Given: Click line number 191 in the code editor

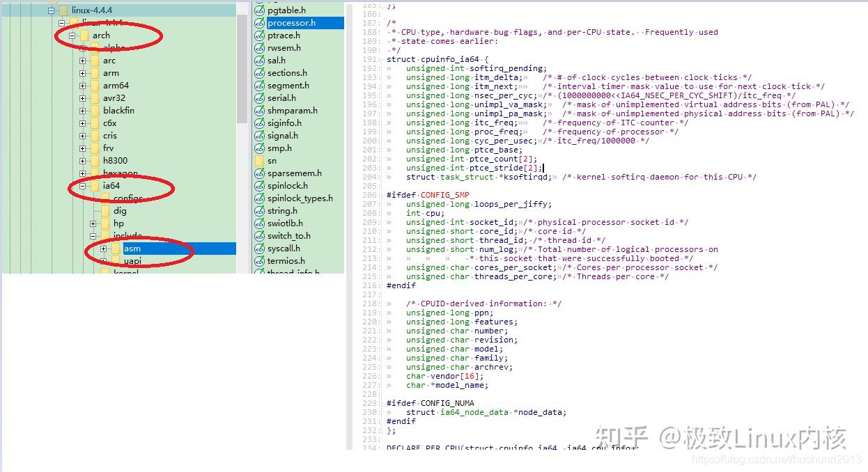Looking at the screenshot, I should [370, 59].
